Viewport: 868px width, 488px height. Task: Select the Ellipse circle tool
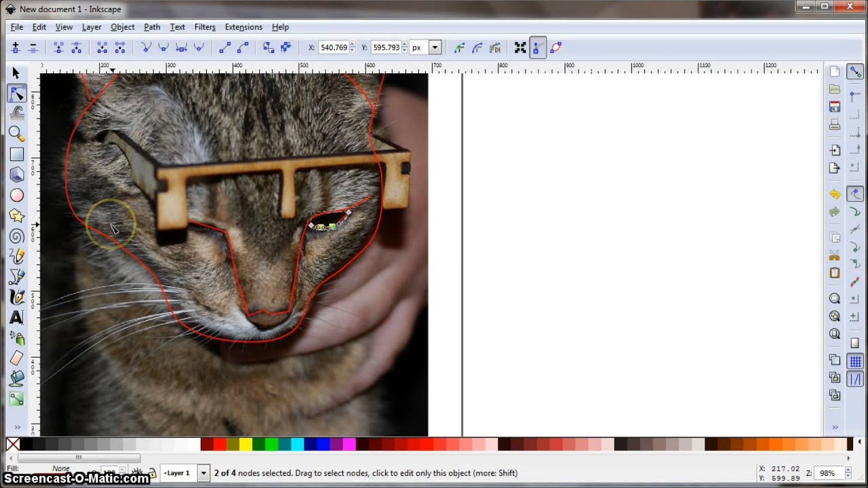(x=16, y=195)
